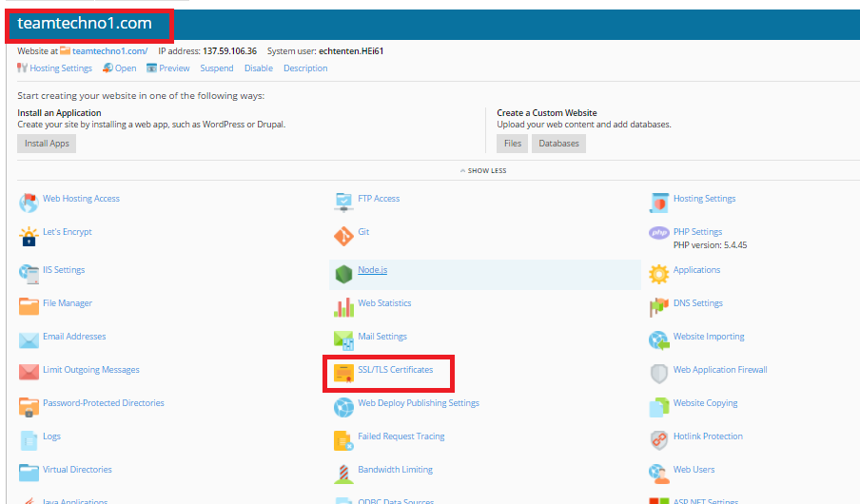
Task: Click the Files button
Action: [512, 144]
